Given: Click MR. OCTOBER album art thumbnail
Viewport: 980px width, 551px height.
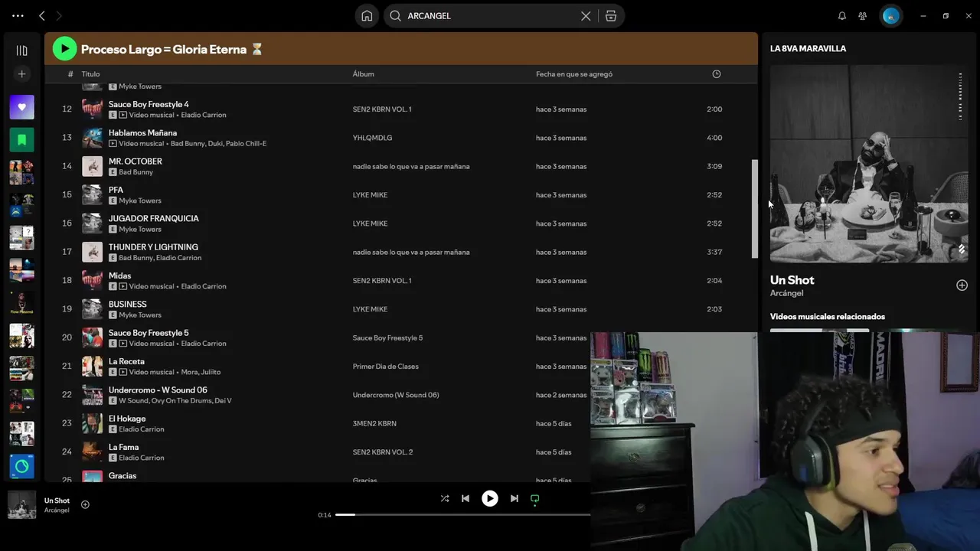Looking at the screenshot, I should (92, 166).
